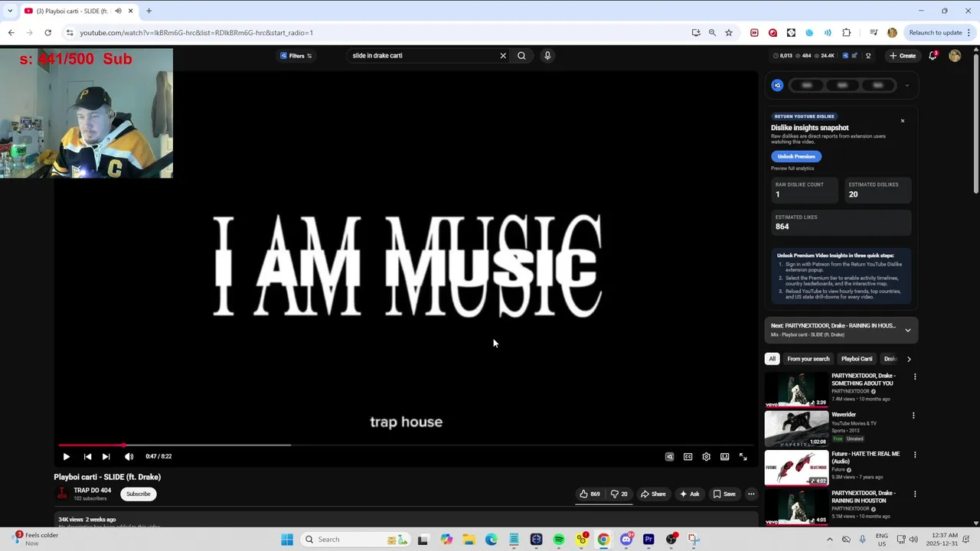Select the Playboi Carti chip
Viewport: 980px width, 551px height.
click(x=857, y=359)
